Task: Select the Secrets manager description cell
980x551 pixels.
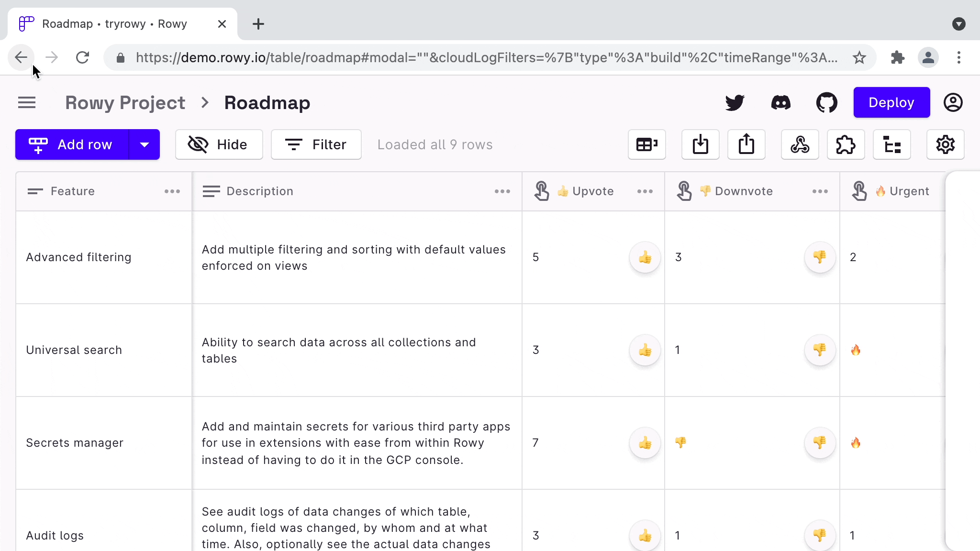Action: pos(357,443)
